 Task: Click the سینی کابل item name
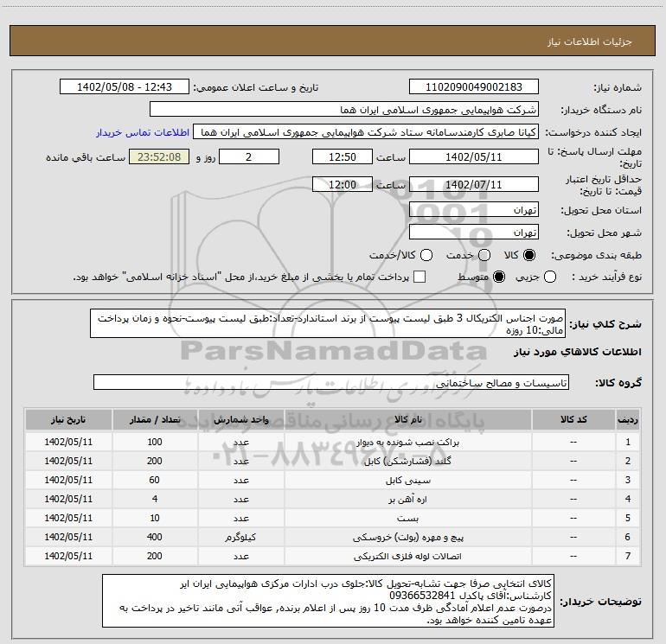point(407,481)
